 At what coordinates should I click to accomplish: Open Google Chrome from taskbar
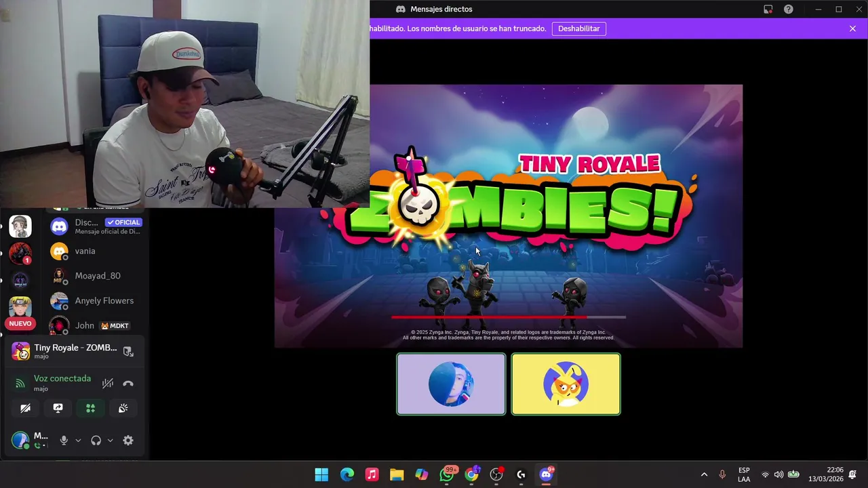pyautogui.click(x=472, y=474)
